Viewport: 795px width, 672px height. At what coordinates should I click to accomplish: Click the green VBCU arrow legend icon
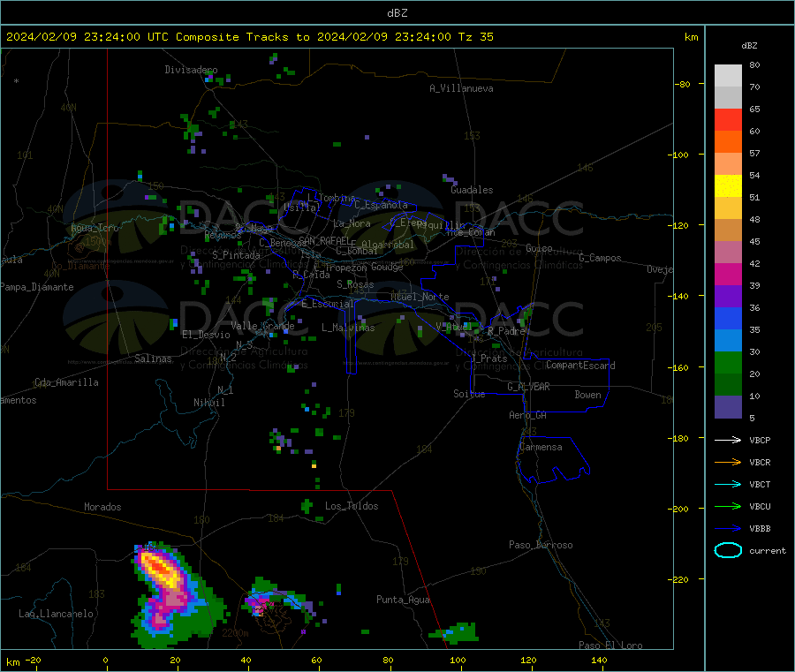pyautogui.click(x=728, y=506)
